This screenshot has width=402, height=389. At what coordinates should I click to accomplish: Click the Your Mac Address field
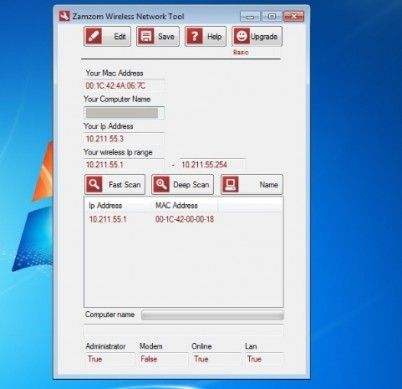124,86
